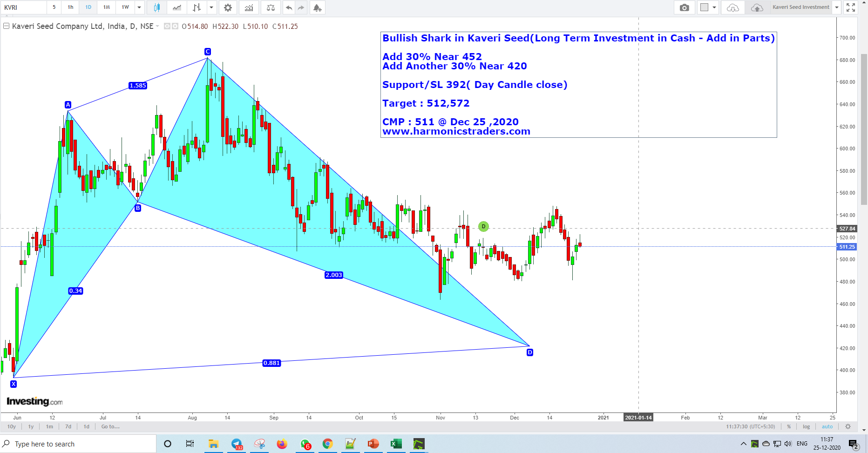Open the Kaveri Seed Investment layout dropdown
This screenshot has width=868, height=453.
[x=837, y=7]
